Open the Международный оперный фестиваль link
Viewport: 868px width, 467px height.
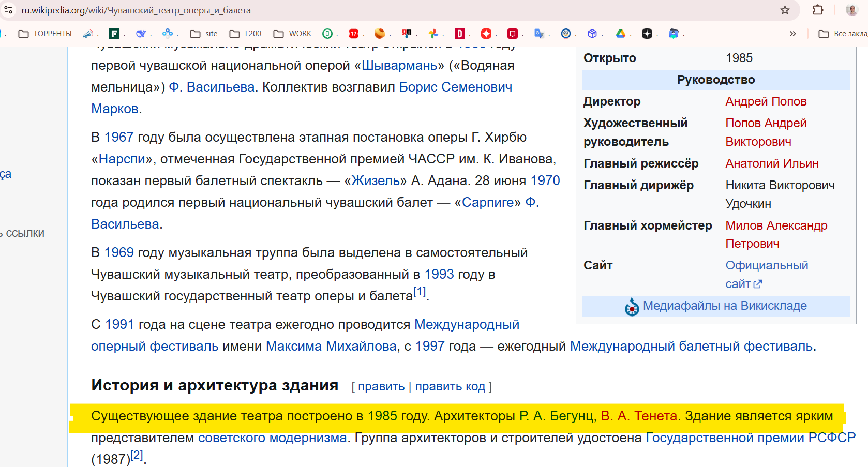(305, 335)
